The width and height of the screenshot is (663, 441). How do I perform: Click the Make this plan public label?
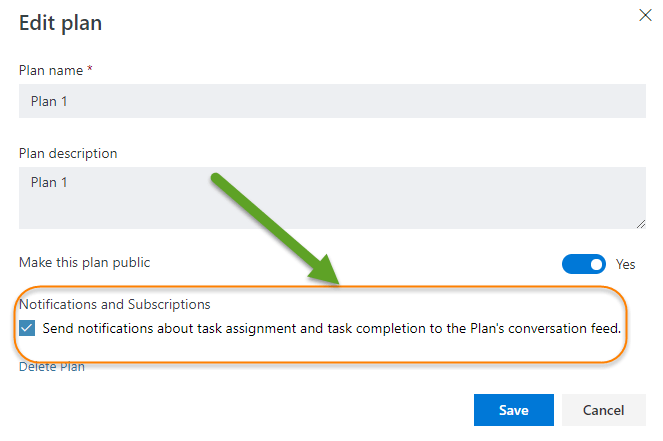click(85, 262)
